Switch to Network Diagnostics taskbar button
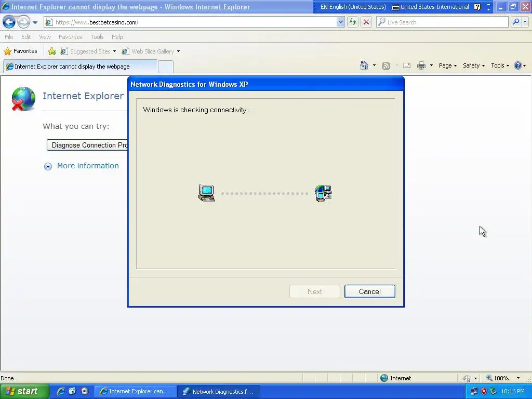 point(219,392)
